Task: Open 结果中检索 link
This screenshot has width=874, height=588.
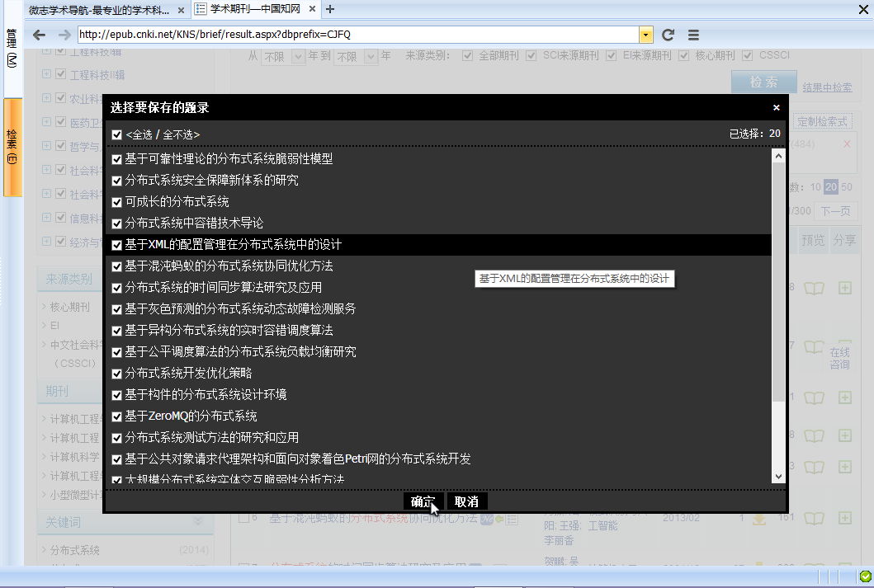Action: click(x=827, y=87)
